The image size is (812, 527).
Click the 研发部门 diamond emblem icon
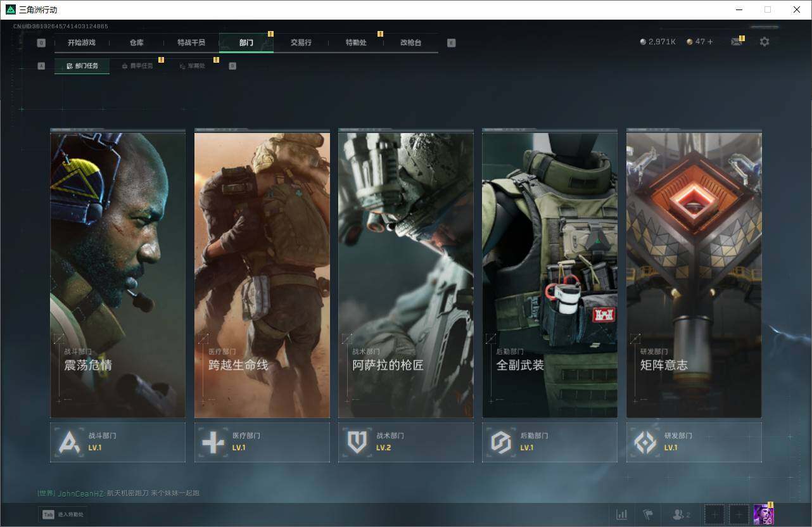(x=645, y=442)
